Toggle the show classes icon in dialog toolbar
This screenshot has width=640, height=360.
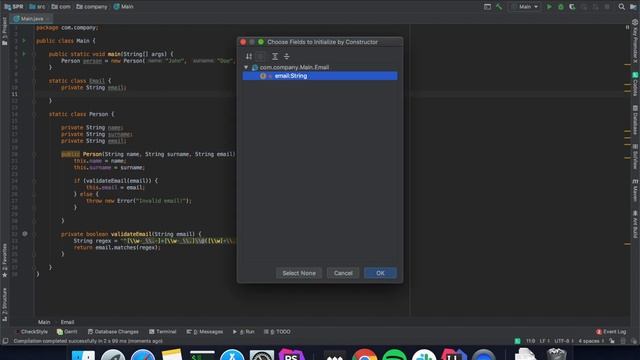tap(260, 56)
